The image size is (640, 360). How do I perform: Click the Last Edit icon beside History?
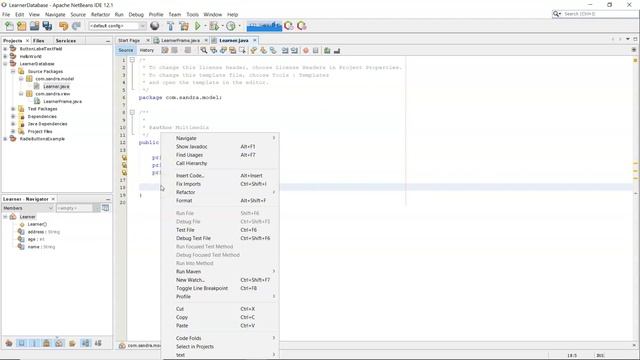pos(164,50)
